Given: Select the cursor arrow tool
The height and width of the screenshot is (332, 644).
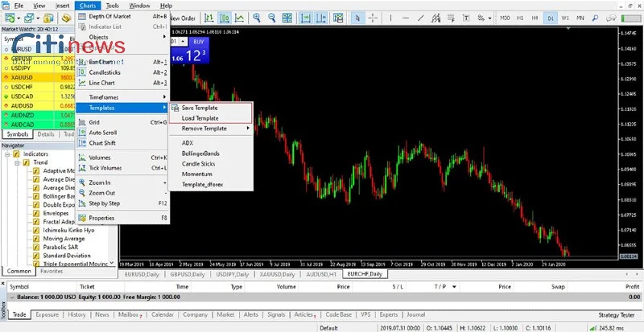Looking at the screenshot, I should (x=357, y=18).
